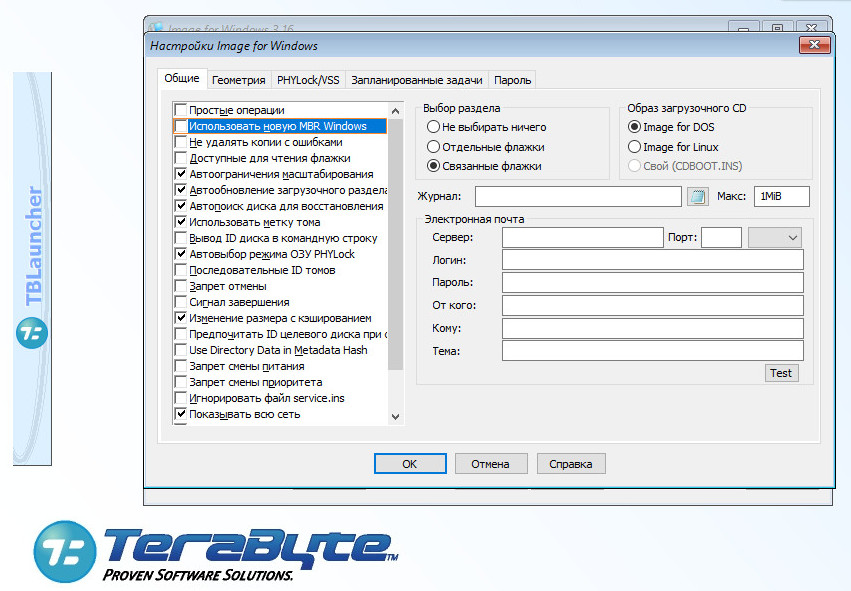Enable Доступные для чтения флажки
The width and height of the screenshot is (851, 591).
point(181,158)
